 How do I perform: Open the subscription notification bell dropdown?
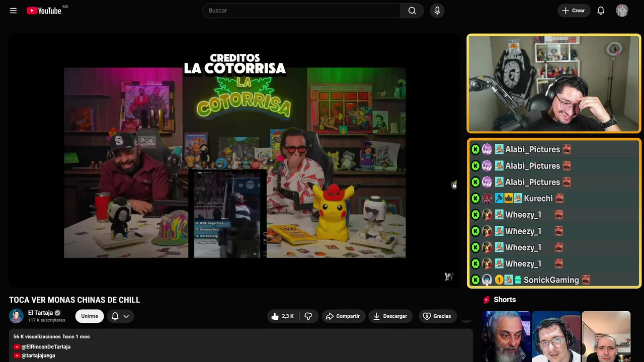(120, 316)
